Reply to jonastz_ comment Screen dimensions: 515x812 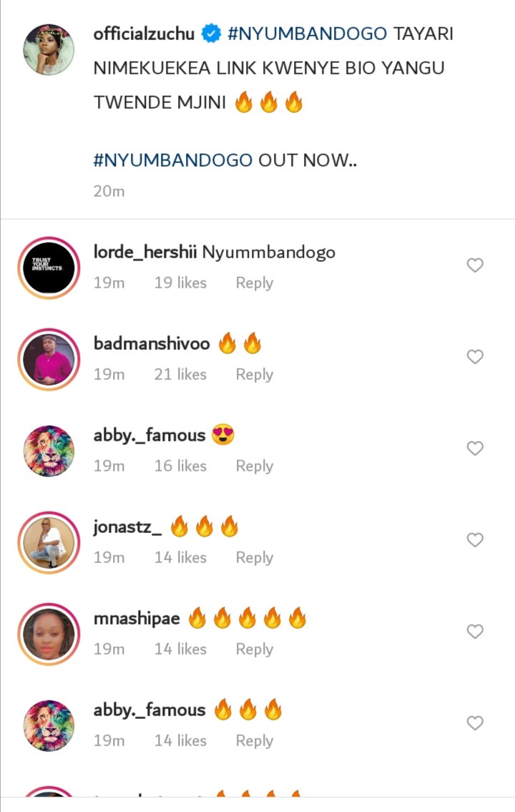(254, 558)
